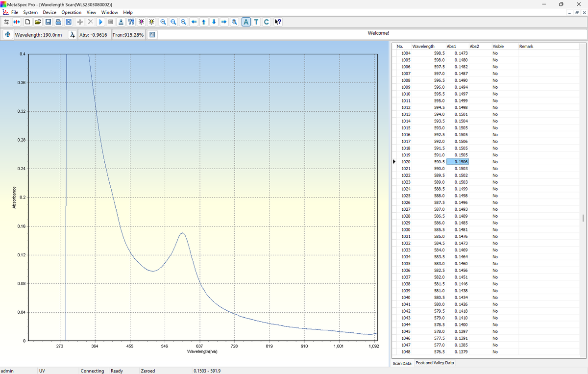Toggle the T transmittance mode button
This screenshot has height=374, width=588.
pos(256,22)
